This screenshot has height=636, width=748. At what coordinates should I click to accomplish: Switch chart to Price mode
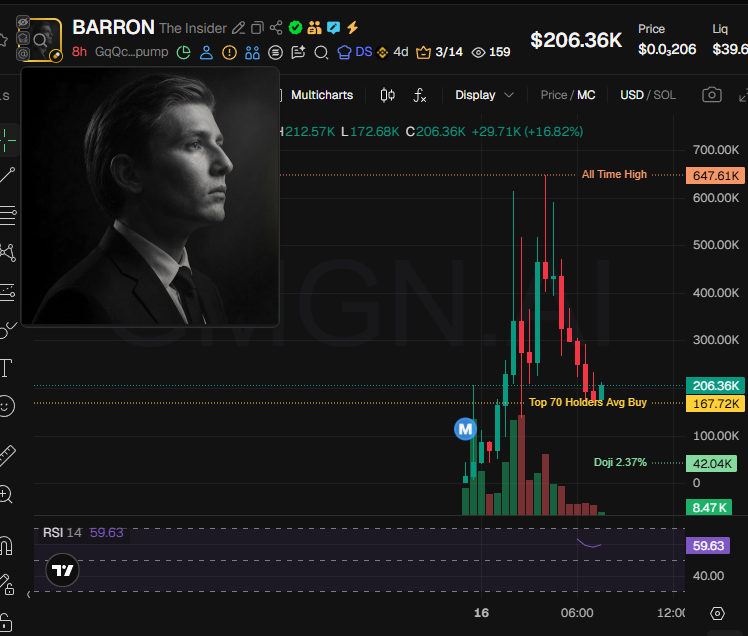click(x=553, y=95)
